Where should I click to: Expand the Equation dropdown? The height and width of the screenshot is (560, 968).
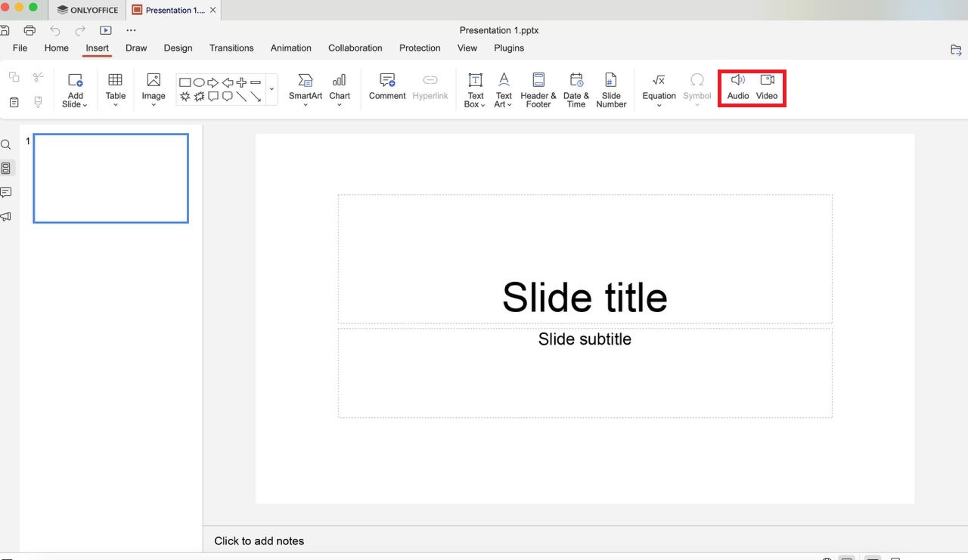(x=659, y=89)
